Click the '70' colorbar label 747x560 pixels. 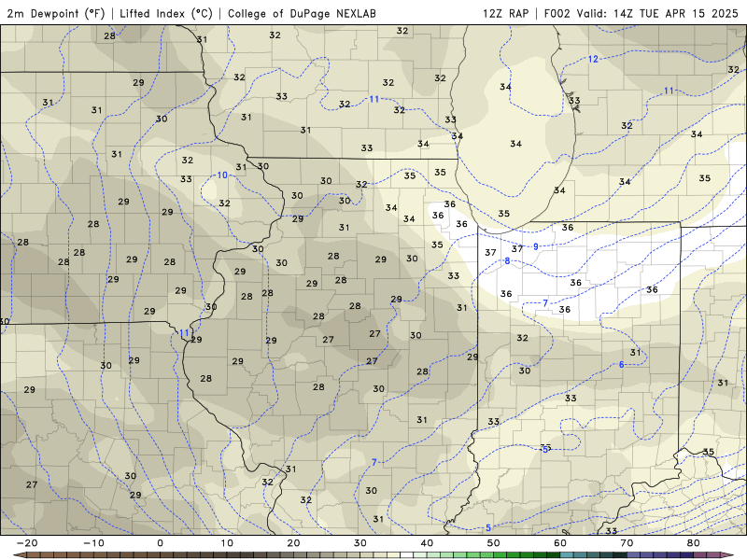click(627, 543)
